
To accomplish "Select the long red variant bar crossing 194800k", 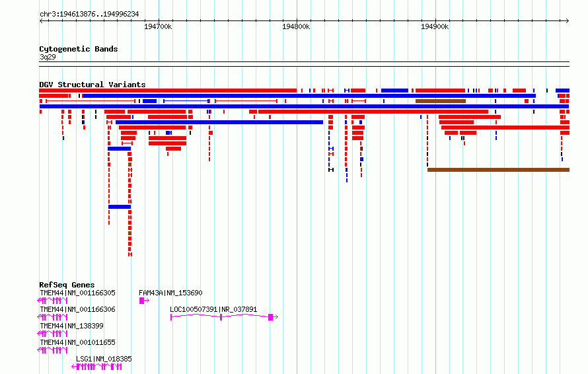I will point(373,112).
